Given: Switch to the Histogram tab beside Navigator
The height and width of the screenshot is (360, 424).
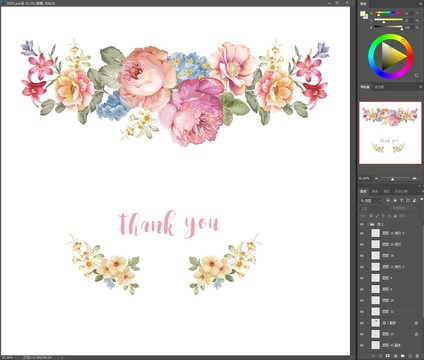Looking at the screenshot, I should coord(379,87).
